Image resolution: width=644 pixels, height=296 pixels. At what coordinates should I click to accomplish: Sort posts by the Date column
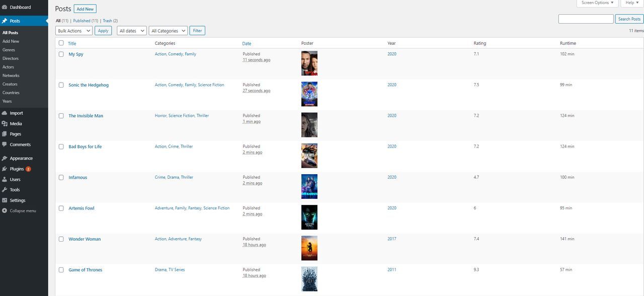(x=247, y=43)
